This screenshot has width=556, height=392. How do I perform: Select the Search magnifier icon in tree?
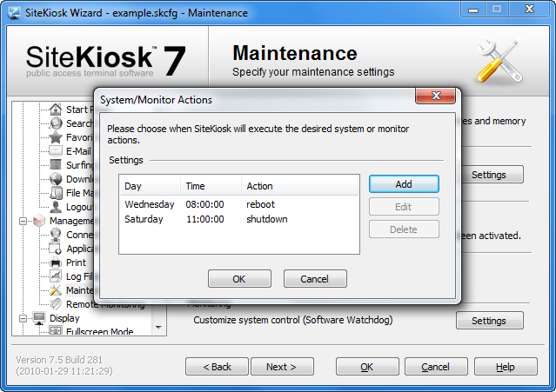point(57,123)
